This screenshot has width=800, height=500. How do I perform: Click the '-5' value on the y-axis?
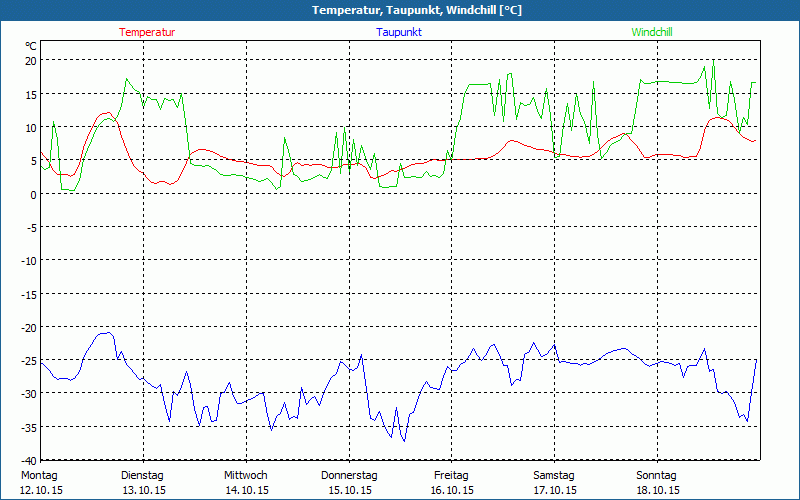32,228
